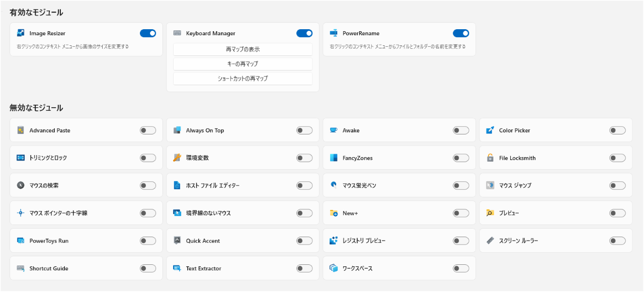
Task: Click the 環境変数 icon
Action: click(x=177, y=158)
